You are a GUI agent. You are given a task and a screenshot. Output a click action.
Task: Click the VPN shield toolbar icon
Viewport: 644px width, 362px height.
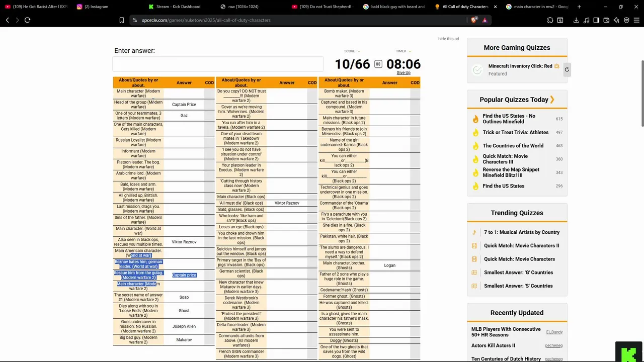tap(626, 20)
